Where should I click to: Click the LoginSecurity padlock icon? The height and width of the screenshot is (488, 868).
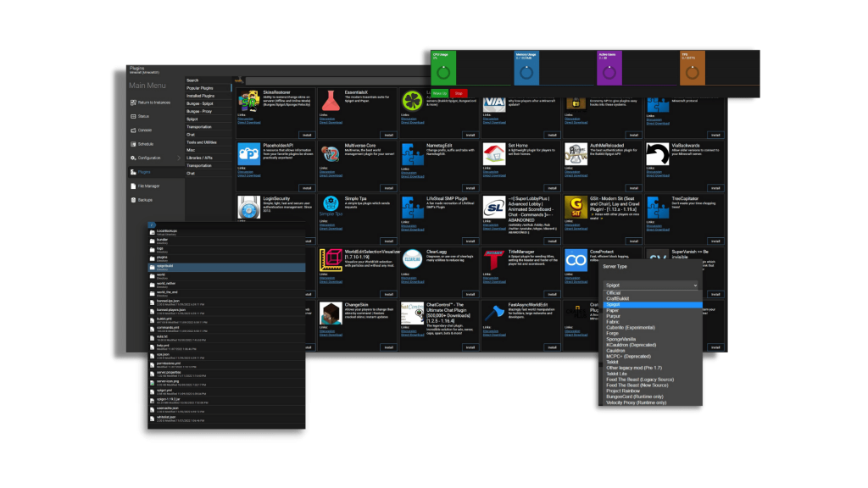[x=248, y=207]
